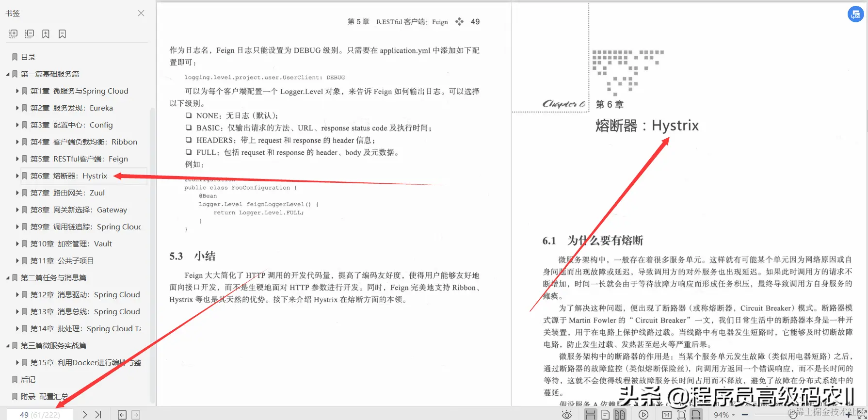Toggle eye protection mode icon

coord(566,415)
